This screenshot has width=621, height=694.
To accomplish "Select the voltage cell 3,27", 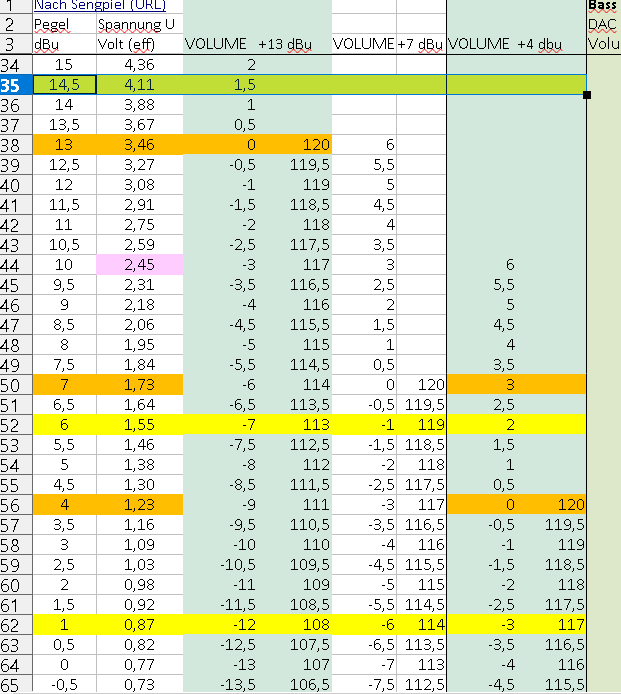I will point(139,165).
